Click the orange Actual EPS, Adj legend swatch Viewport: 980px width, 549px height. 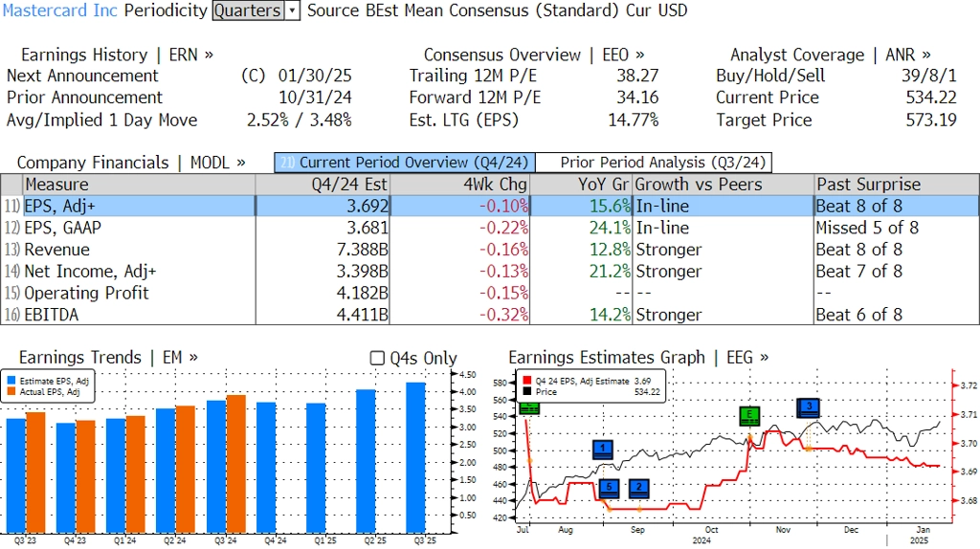pyautogui.click(x=11, y=391)
